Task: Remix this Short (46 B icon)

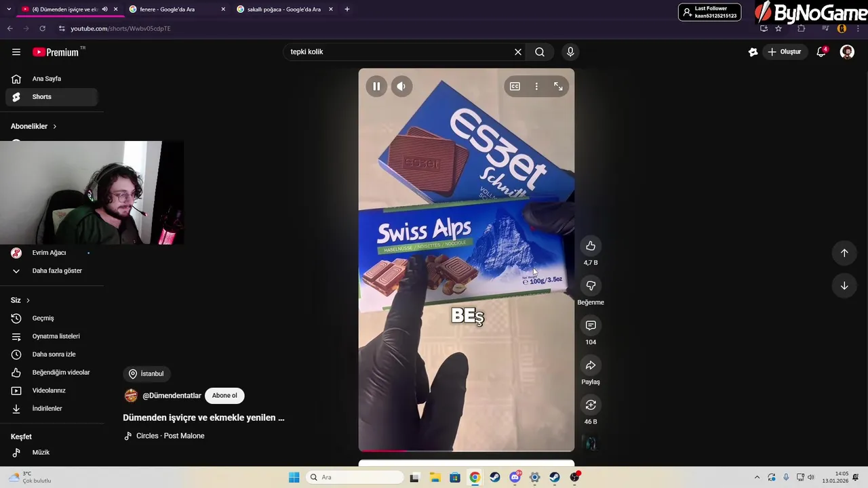Action: tap(591, 405)
